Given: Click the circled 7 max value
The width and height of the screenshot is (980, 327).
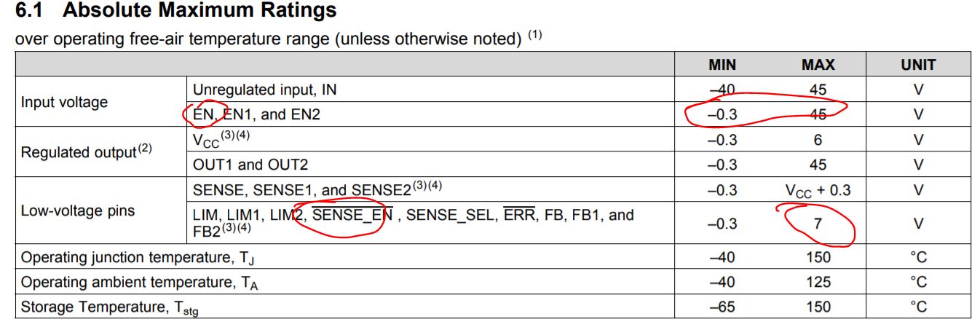Looking at the screenshot, I should click(x=818, y=224).
